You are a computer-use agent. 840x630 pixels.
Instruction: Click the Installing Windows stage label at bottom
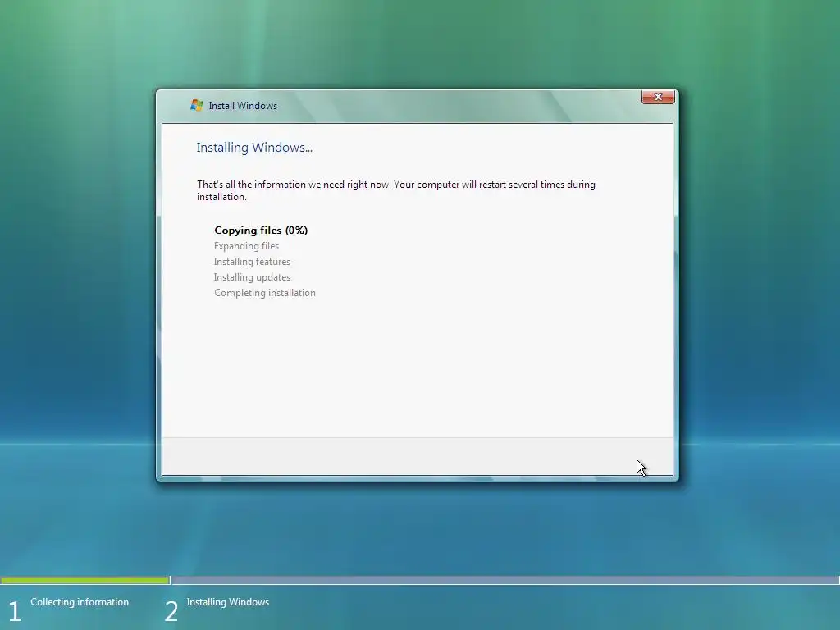point(228,602)
